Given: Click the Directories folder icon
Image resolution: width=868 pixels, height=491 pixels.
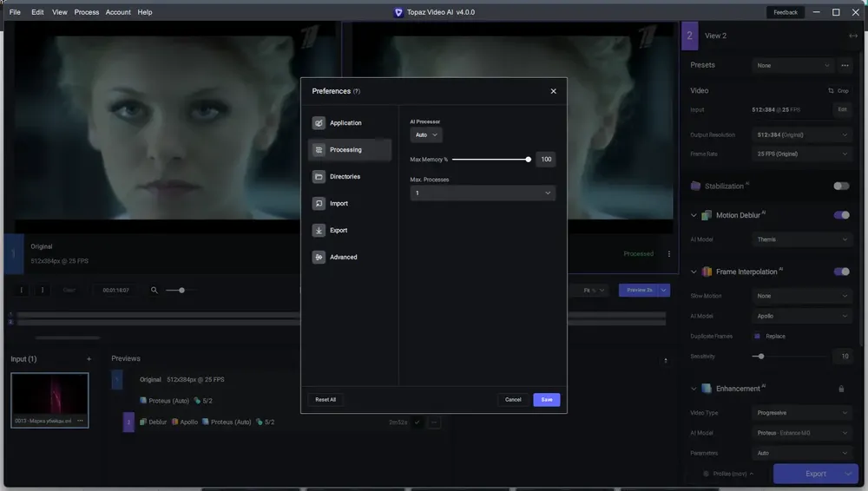Looking at the screenshot, I should 319,177.
